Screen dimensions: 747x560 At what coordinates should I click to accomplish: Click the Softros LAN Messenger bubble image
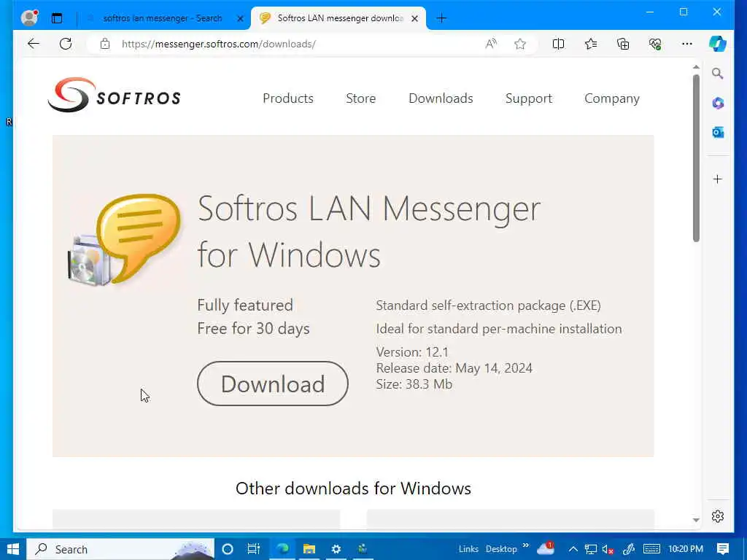click(125, 239)
